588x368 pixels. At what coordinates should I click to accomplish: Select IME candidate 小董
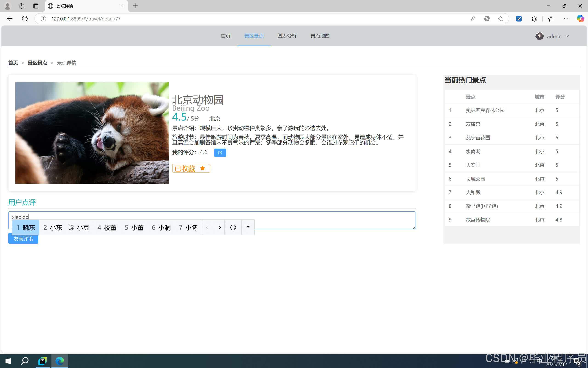pos(134,227)
